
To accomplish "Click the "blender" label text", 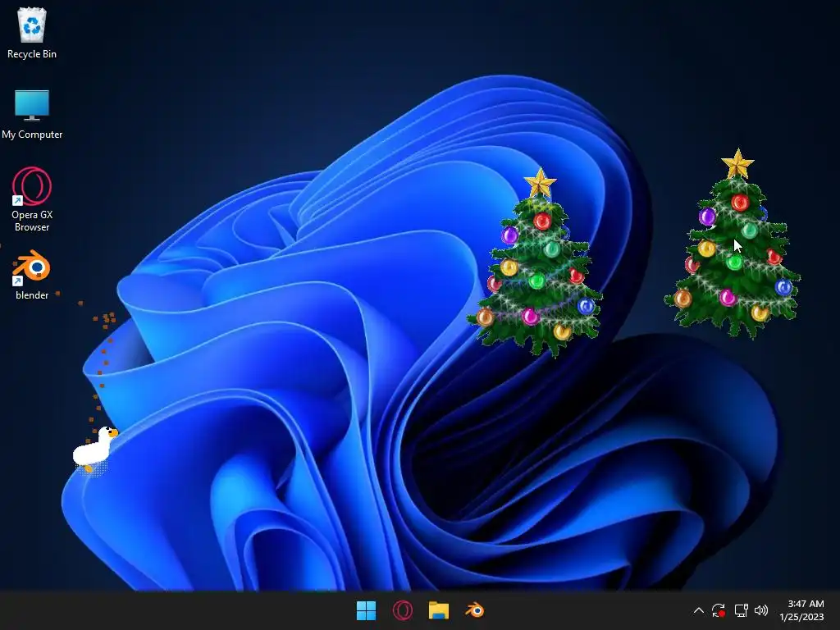I will (x=32, y=295).
